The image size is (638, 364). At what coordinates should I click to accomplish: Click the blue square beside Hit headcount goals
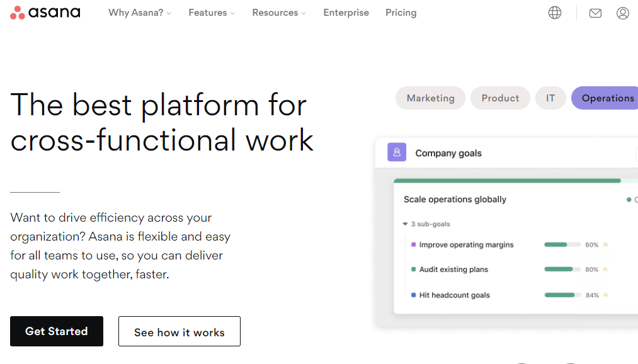click(413, 295)
